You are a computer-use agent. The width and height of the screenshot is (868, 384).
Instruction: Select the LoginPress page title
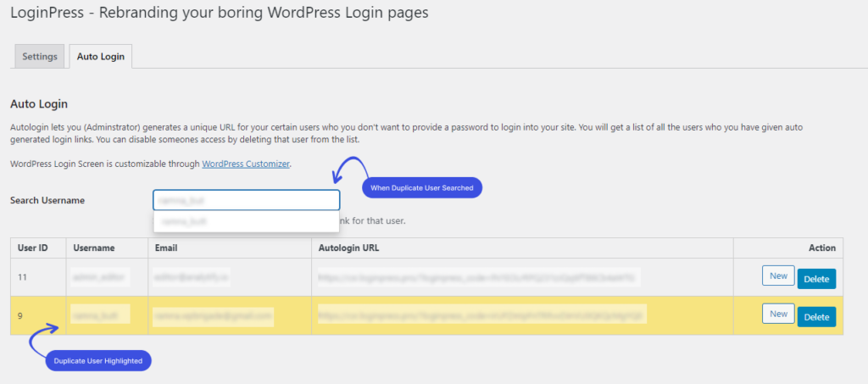[220, 12]
